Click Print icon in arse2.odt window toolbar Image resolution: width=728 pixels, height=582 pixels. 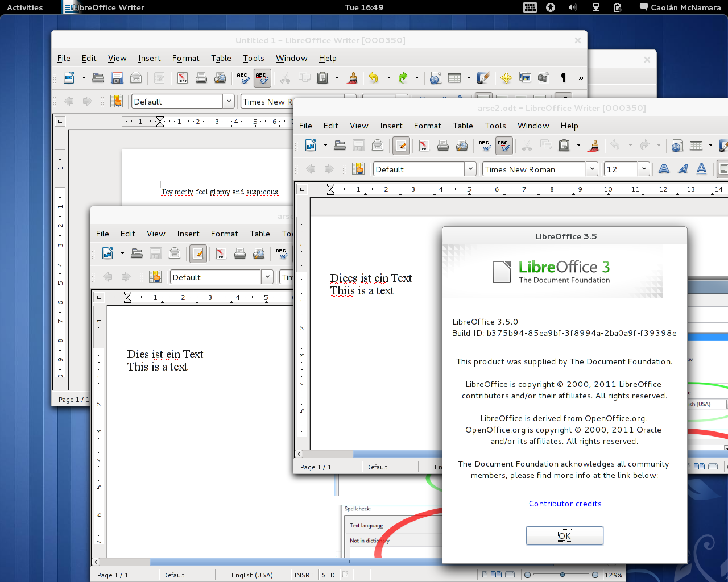443,145
